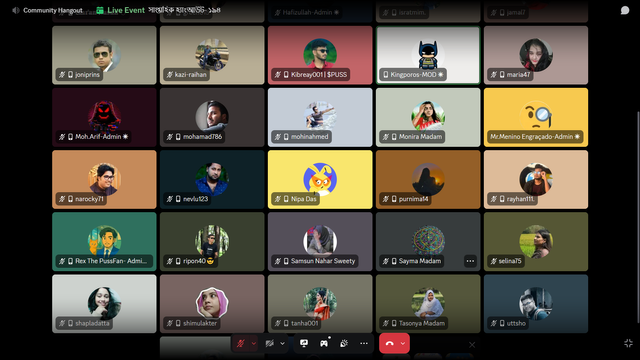Select tanha001 participant tile
This screenshot has height=360, width=640.
click(320, 304)
